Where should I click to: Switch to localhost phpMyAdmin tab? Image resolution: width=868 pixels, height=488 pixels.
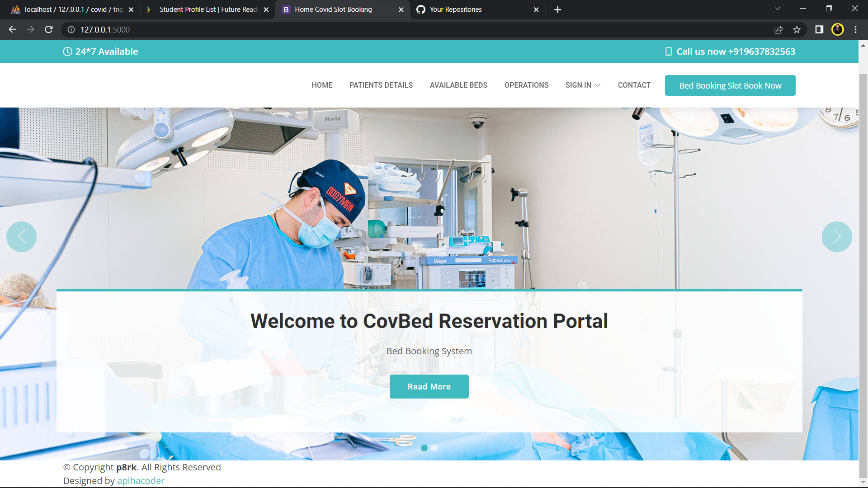pos(72,9)
